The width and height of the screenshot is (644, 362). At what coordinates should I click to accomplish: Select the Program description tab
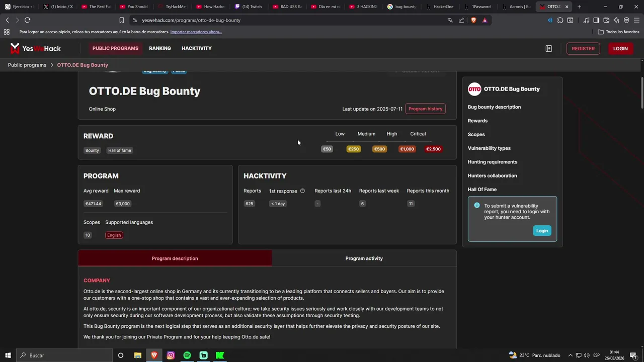point(175,258)
